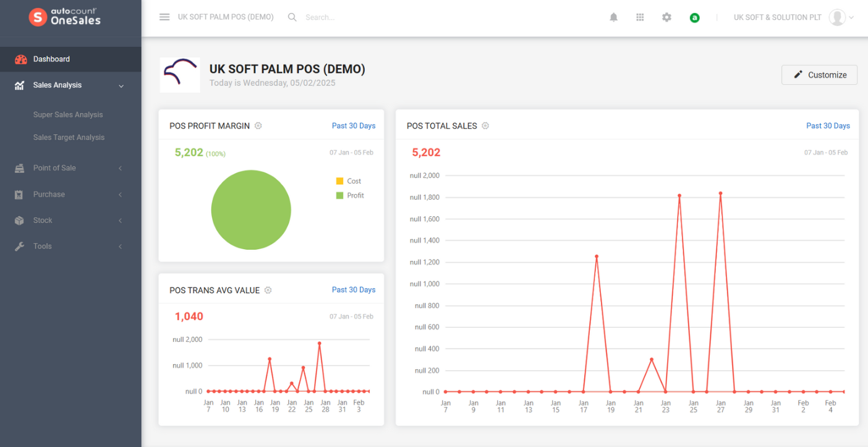Open user account dropdown arrow
Viewport: 868px width, 447px height.
pos(851,18)
